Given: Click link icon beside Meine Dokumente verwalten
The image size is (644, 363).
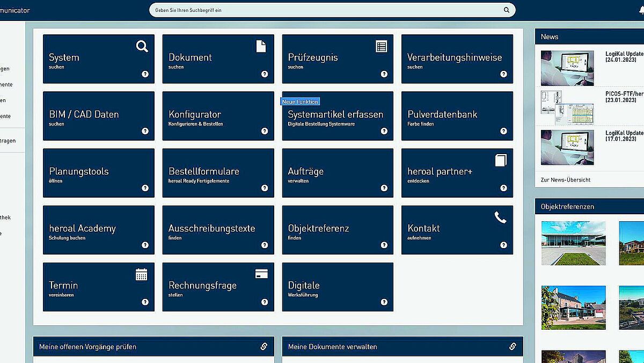Looking at the screenshot, I should [513, 346].
